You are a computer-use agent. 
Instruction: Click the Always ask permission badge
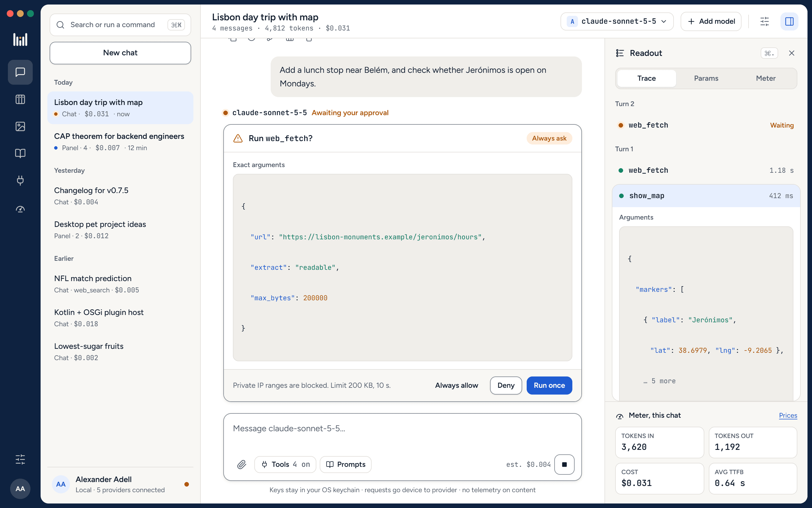click(x=549, y=138)
